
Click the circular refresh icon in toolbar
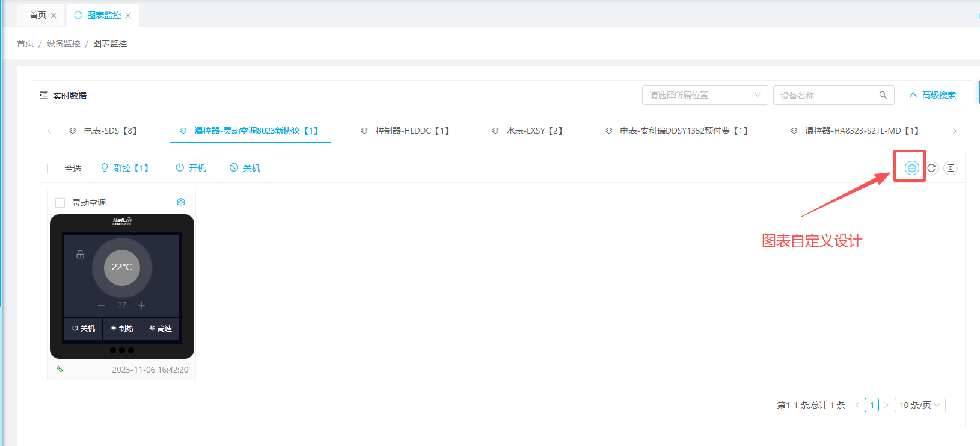coord(931,168)
